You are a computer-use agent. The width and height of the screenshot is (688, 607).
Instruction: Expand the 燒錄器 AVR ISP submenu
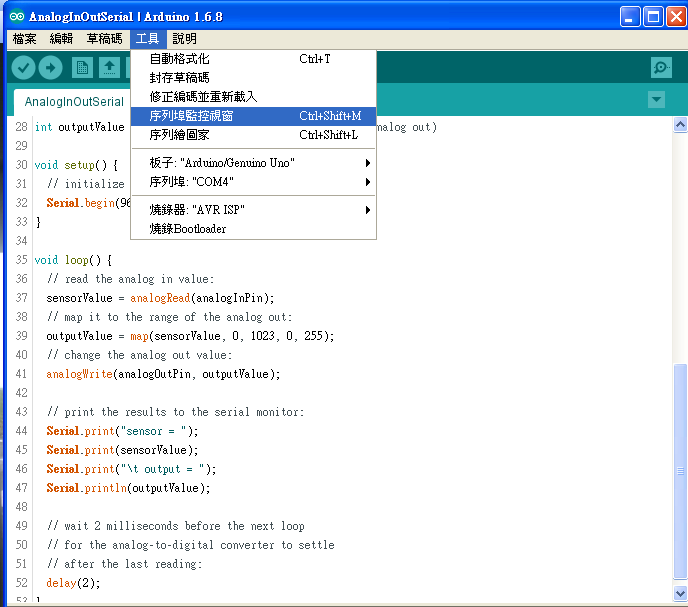coord(254,210)
